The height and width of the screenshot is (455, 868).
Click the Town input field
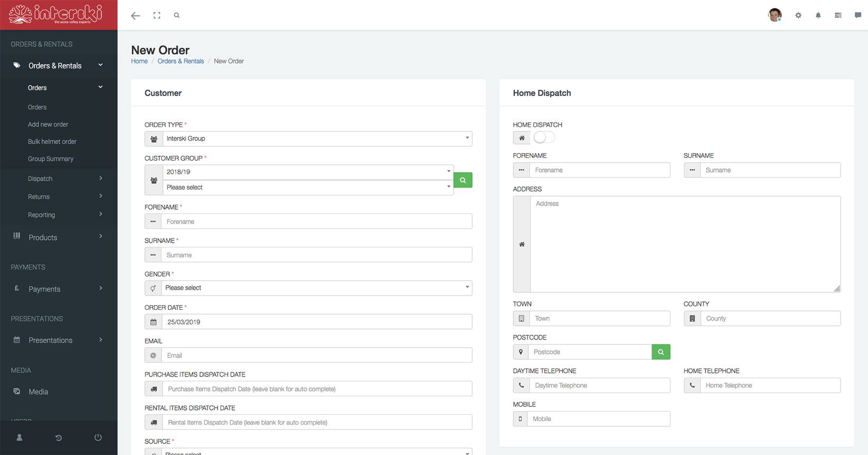point(600,318)
